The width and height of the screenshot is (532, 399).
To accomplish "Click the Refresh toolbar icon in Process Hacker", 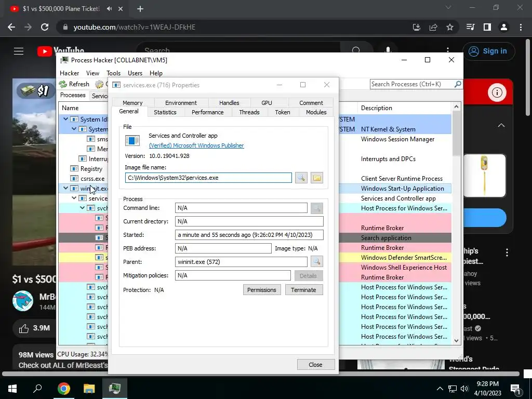I will [x=63, y=84].
